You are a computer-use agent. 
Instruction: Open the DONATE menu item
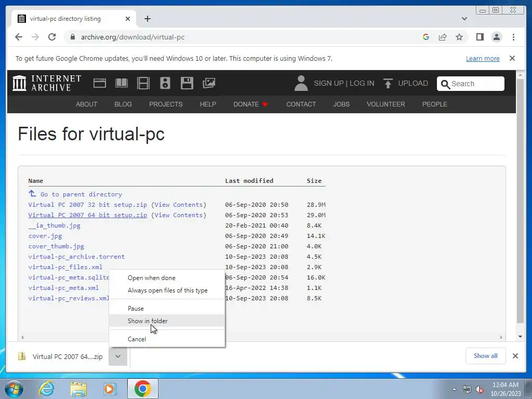point(250,104)
